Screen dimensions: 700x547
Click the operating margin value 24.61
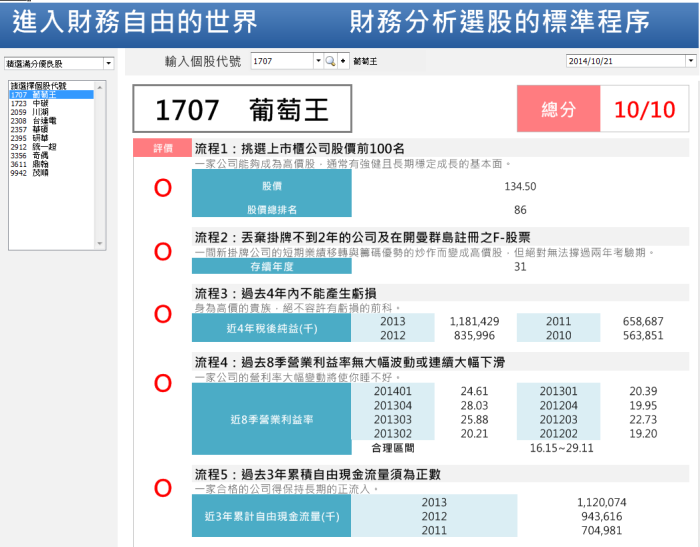click(474, 391)
